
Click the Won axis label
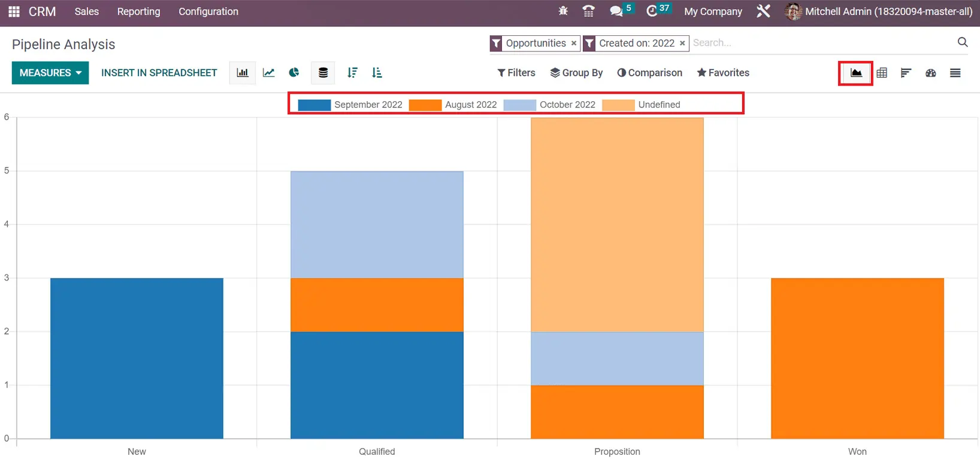point(857,451)
